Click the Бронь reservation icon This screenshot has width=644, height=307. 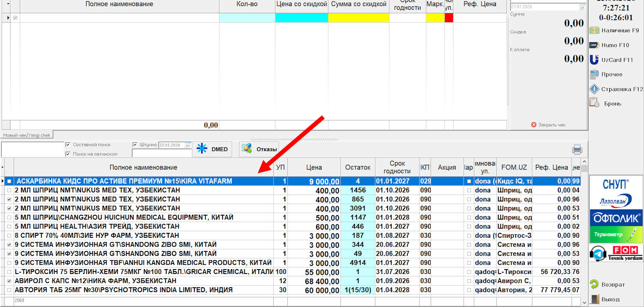[594, 103]
